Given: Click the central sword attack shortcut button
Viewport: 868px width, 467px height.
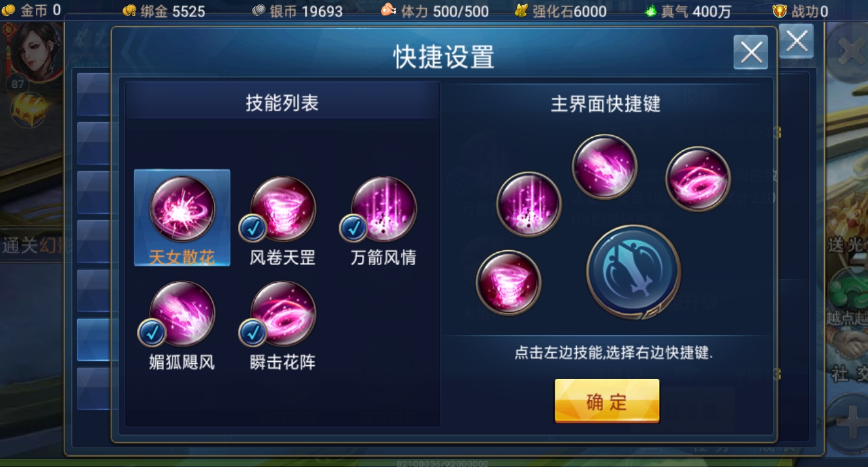Looking at the screenshot, I should point(633,272).
